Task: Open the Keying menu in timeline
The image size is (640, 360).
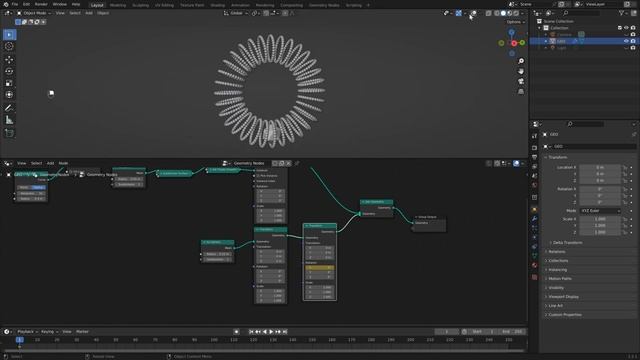Action: [49, 332]
